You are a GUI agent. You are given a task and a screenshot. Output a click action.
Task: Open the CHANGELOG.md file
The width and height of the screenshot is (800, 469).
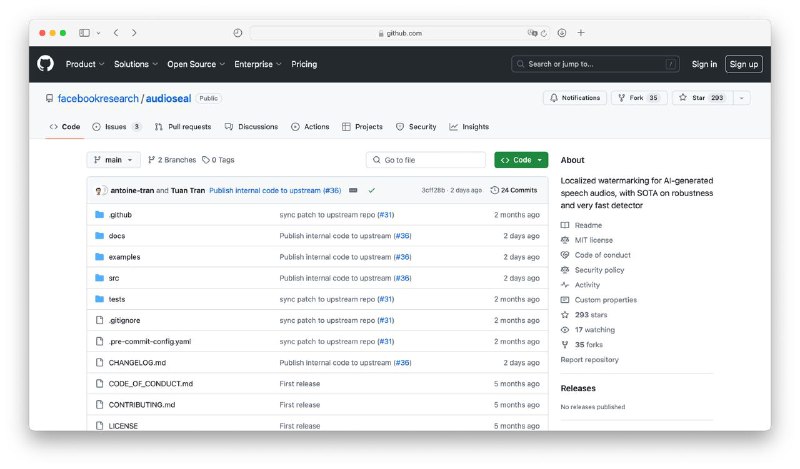coord(137,362)
